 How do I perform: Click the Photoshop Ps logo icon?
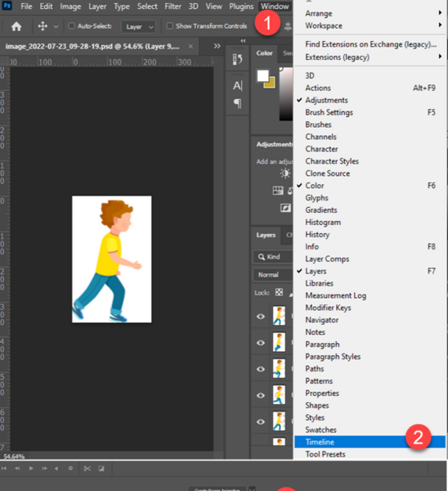coord(7,6)
